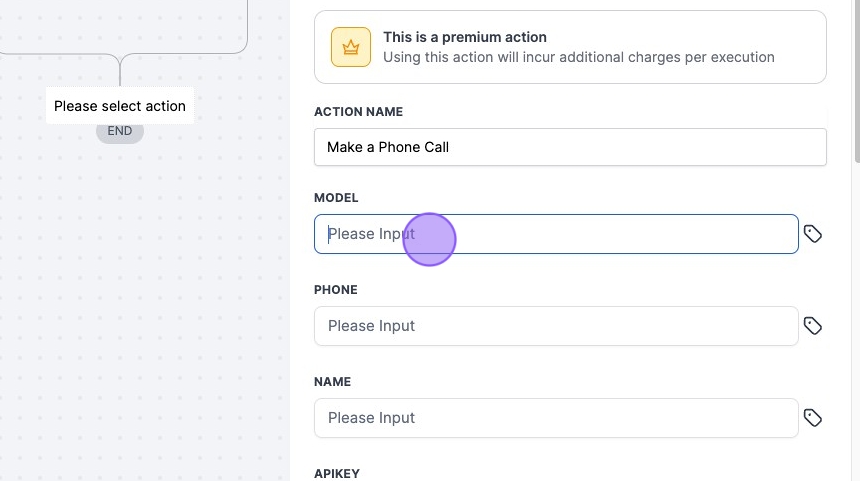Click the connector line above the action node
860x481 pixels.
point(120,70)
